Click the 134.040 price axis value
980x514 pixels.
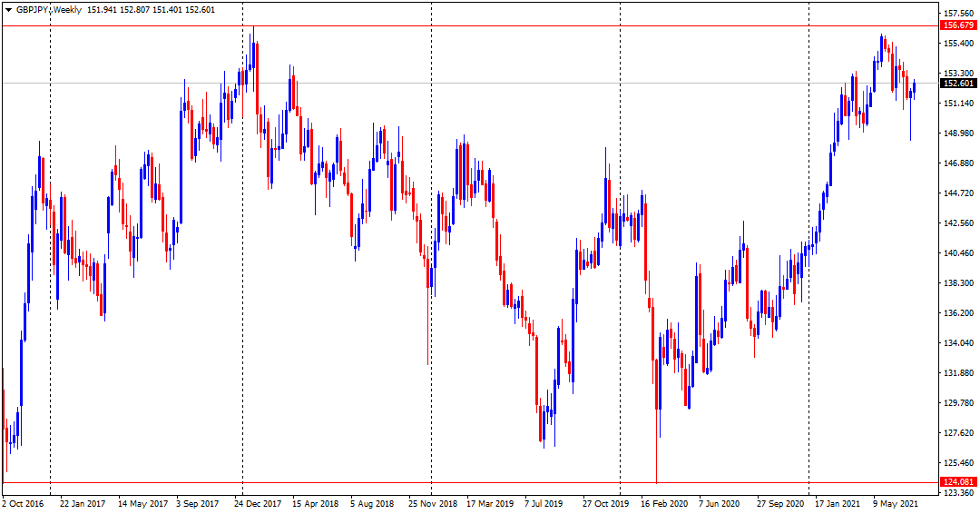click(x=959, y=343)
